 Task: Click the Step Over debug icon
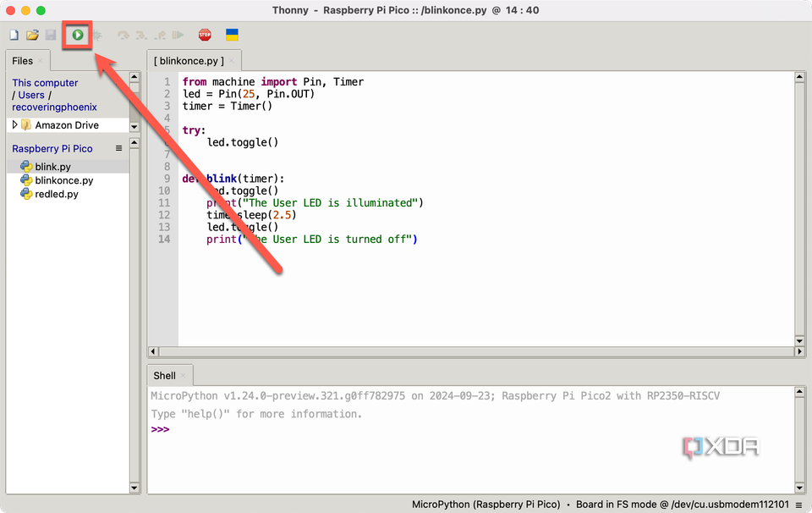point(123,35)
